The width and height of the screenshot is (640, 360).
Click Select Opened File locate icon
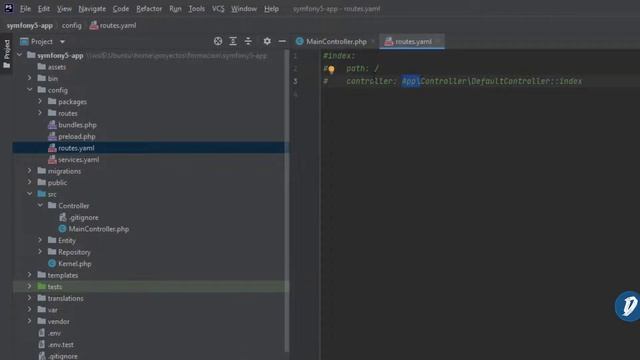point(218,41)
